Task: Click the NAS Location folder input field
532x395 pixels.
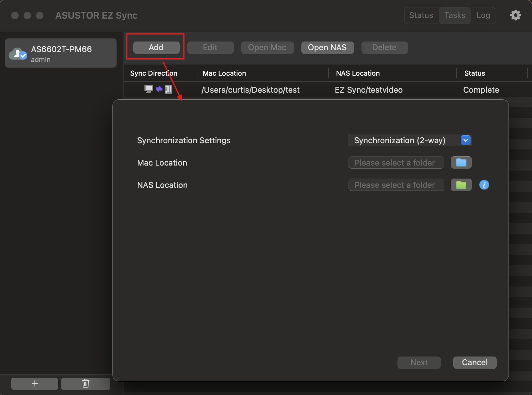Action: point(396,185)
